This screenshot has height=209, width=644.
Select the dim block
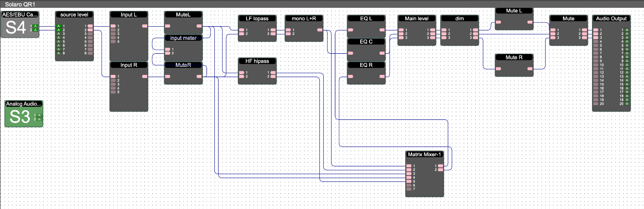(x=460, y=18)
